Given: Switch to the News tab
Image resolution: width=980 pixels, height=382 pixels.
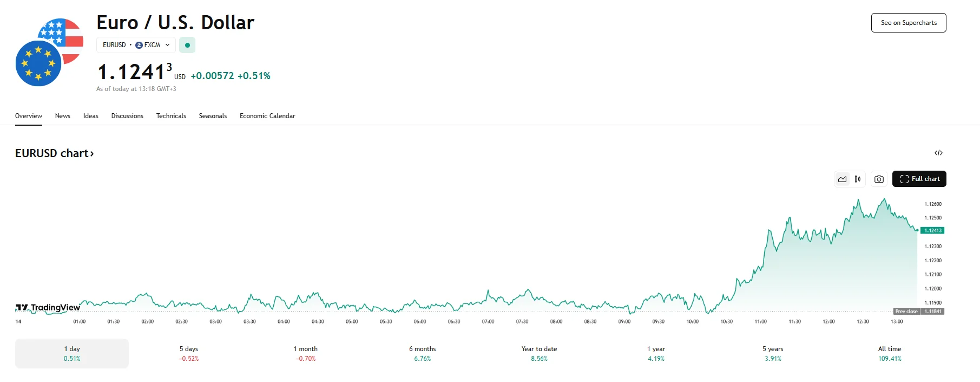Looking at the screenshot, I should coord(63,116).
